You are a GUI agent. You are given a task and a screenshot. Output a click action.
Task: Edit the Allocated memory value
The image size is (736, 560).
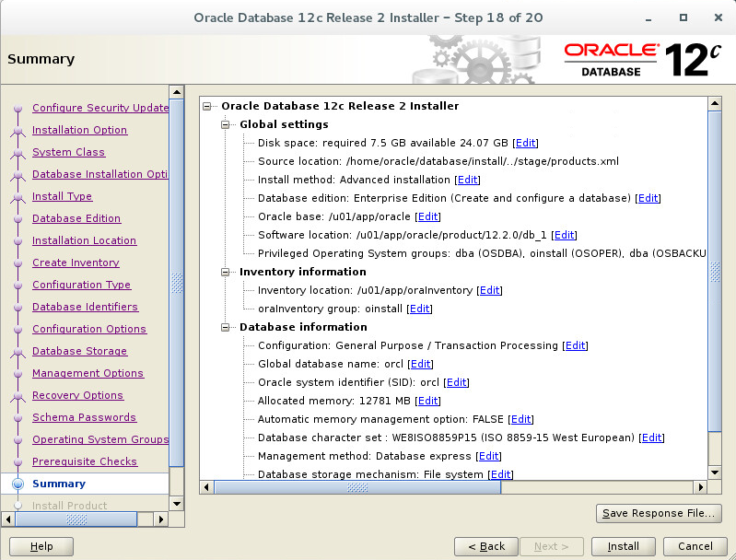pyautogui.click(x=427, y=401)
